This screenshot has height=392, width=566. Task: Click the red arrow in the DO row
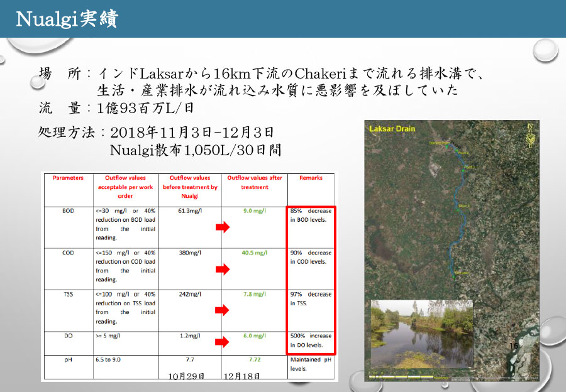pyautogui.click(x=222, y=342)
